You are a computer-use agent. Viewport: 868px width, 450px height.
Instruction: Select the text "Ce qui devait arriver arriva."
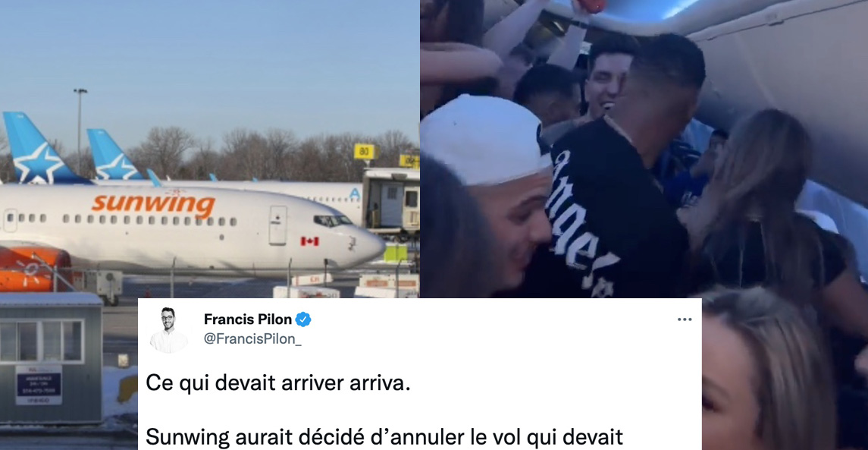[278, 383]
